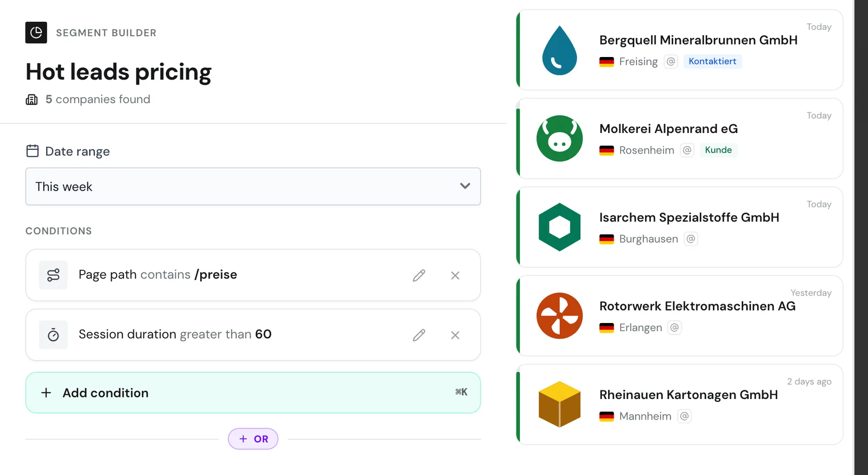Open Isarchem Spezialstoffe hexagon logo
The image size is (868, 475).
click(x=559, y=227)
